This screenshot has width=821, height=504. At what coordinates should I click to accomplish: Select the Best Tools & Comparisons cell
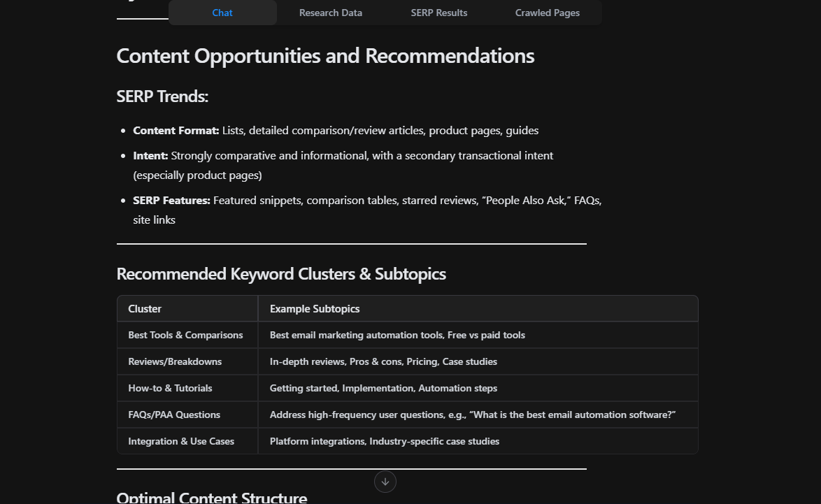pos(185,335)
